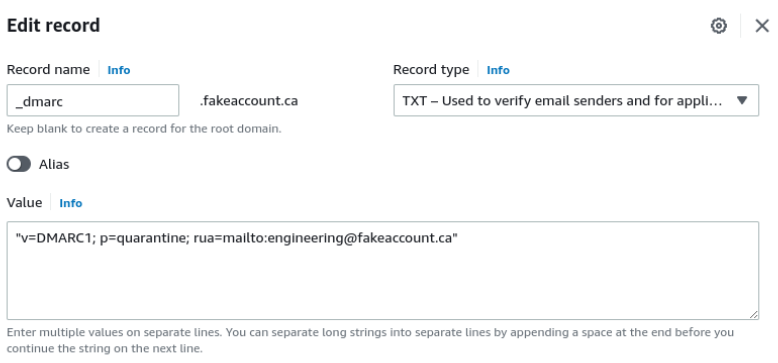Close the Edit record panel
The image size is (778, 363).
click(762, 26)
